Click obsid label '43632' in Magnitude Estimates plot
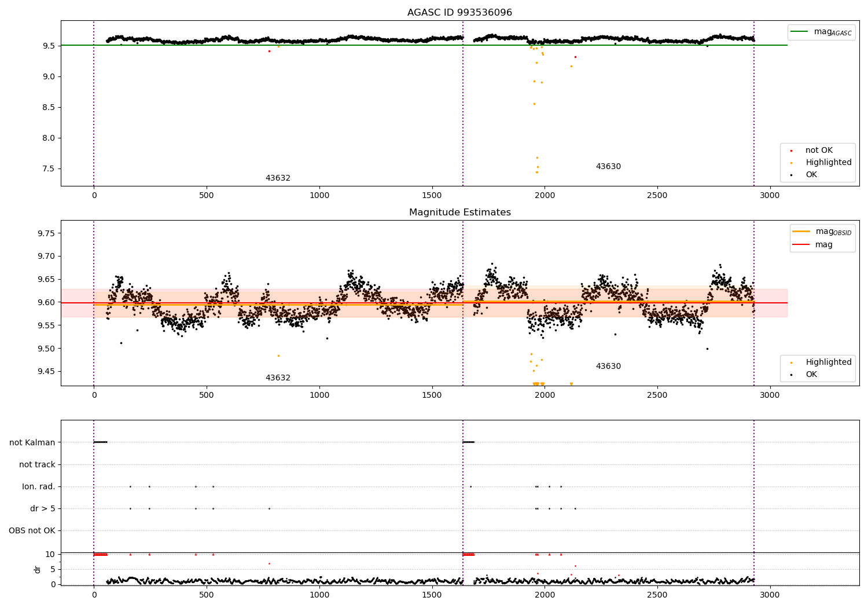This screenshot has width=868, height=608. [278, 378]
